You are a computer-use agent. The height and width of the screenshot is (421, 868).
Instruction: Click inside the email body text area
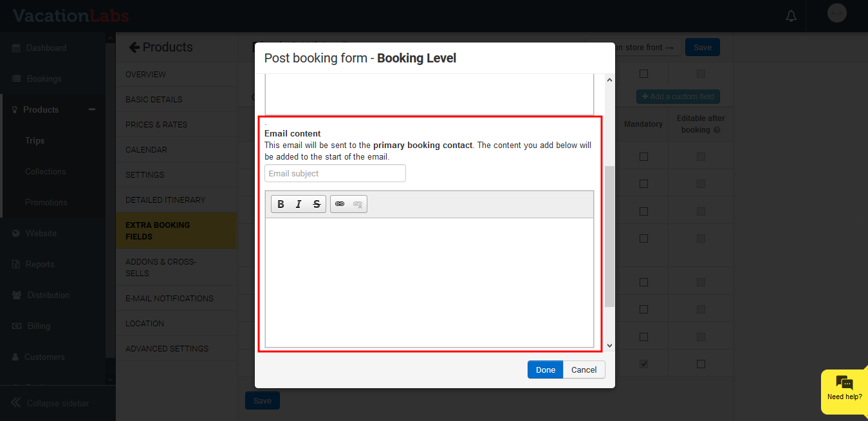(x=429, y=282)
